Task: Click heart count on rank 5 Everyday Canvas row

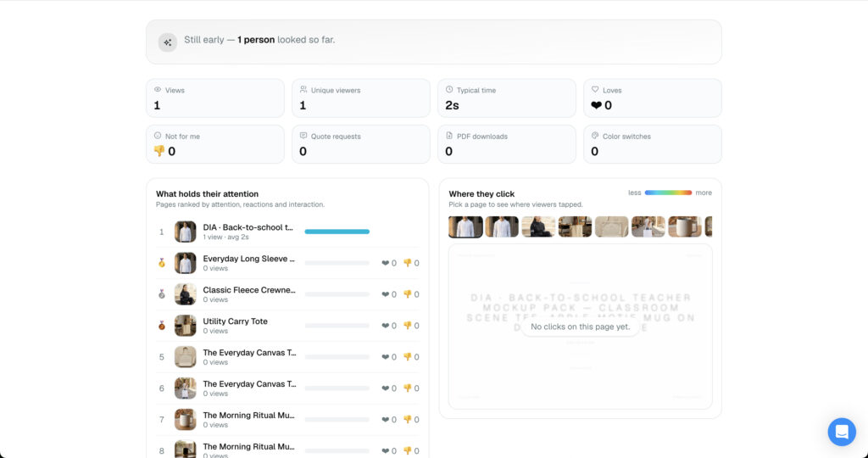Action: pyautogui.click(x=389, y=357)
